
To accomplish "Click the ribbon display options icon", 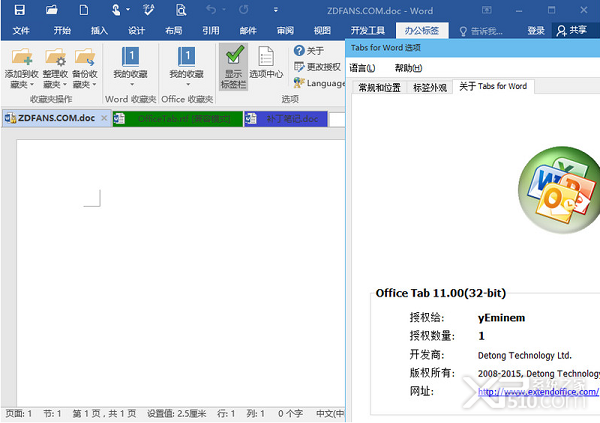I will pos(487,10).
